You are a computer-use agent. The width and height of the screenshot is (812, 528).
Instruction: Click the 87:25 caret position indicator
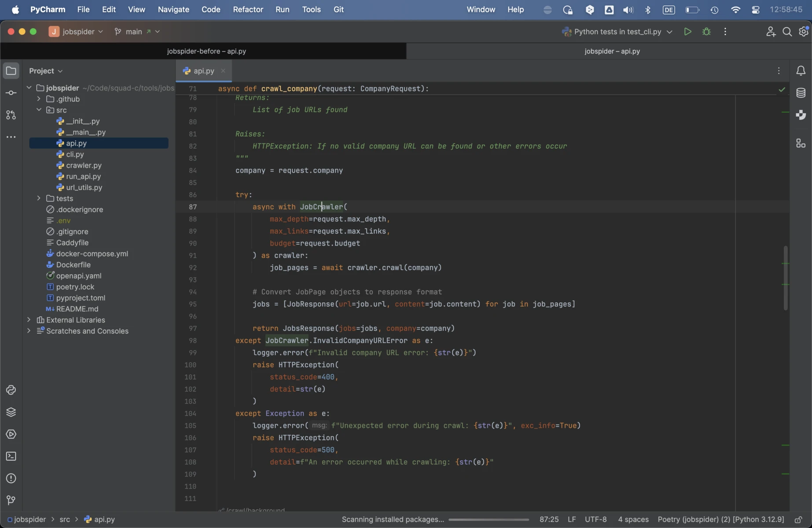click(549, 520)
